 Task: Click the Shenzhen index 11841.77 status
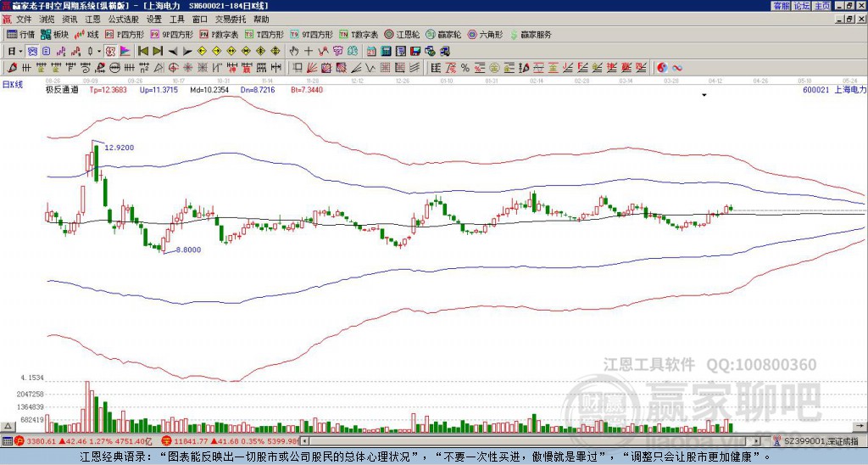point(231,441)
